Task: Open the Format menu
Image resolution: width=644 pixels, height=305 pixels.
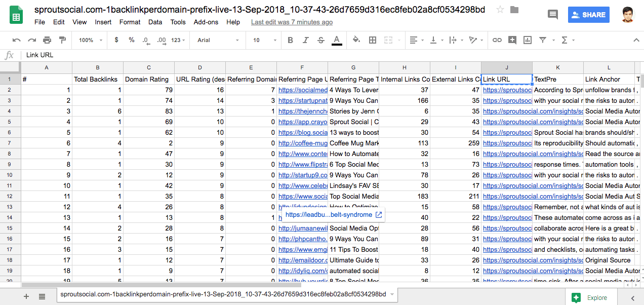Action: click(x=130, y=22)
